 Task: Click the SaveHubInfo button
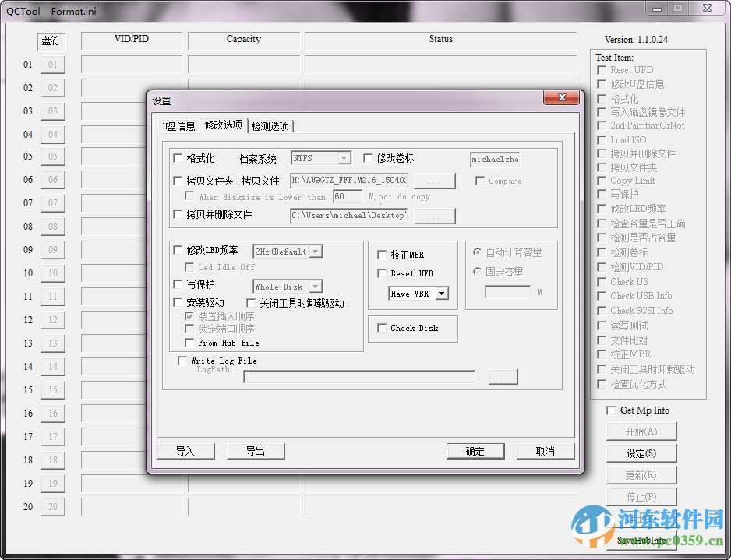[641, 541]
